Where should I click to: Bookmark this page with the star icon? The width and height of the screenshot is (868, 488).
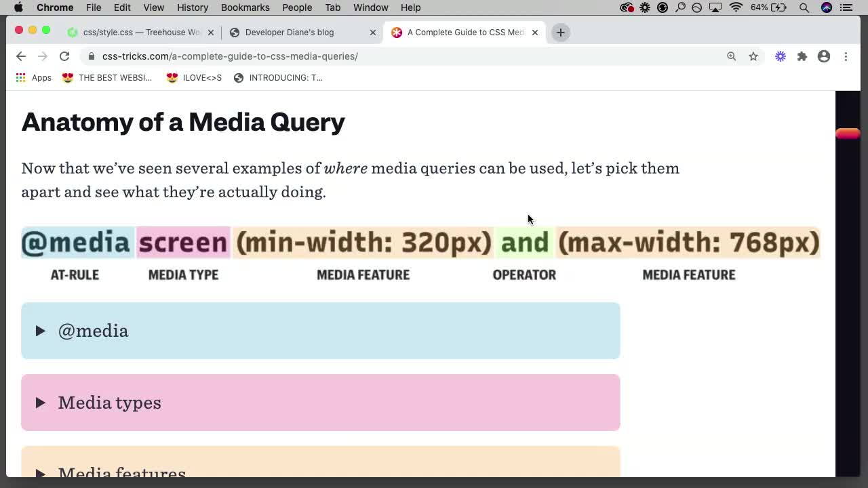coord(753,56)
